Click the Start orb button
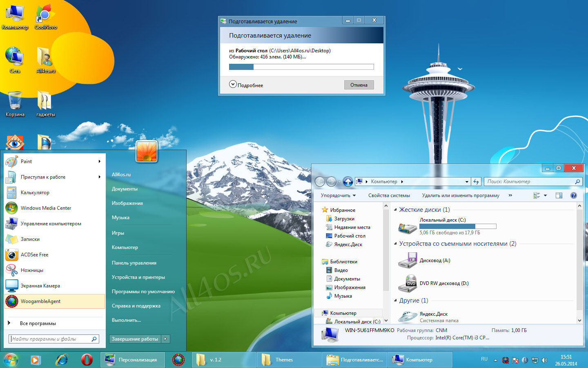Image resolution: width=588 pixels, height=368 pixels. [11, 360]
